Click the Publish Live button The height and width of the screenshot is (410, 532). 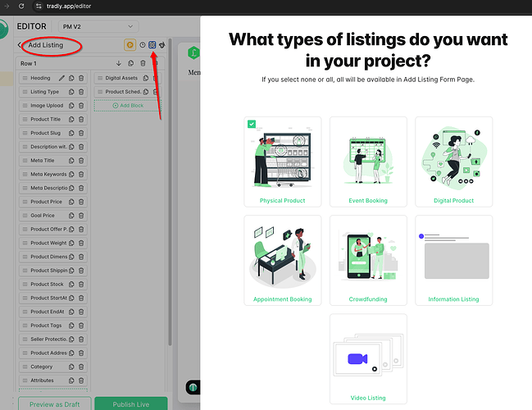(130, 403)
